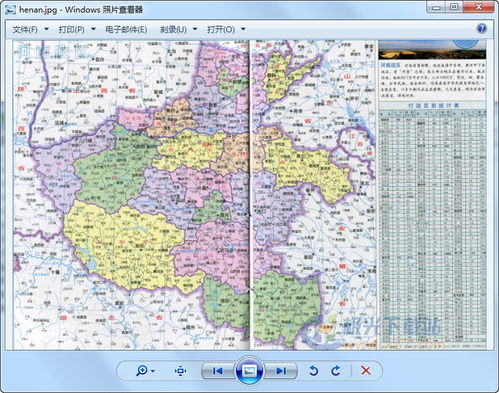The width and height of the screenshot is (499, 393).
Task: Expand the 刻录(U) dropdown arrow
Action: coord(195,29)
